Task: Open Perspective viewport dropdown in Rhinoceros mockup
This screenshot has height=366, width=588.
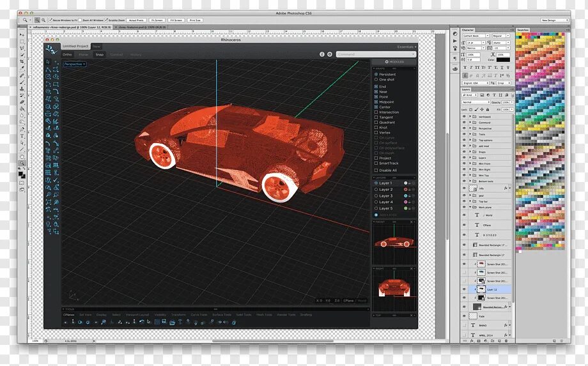Action: [x=75, y=64]
